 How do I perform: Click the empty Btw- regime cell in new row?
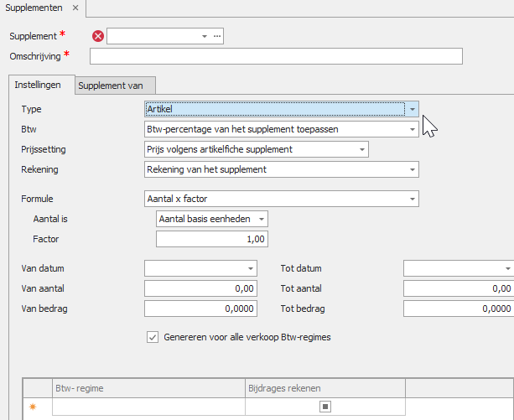148,407
